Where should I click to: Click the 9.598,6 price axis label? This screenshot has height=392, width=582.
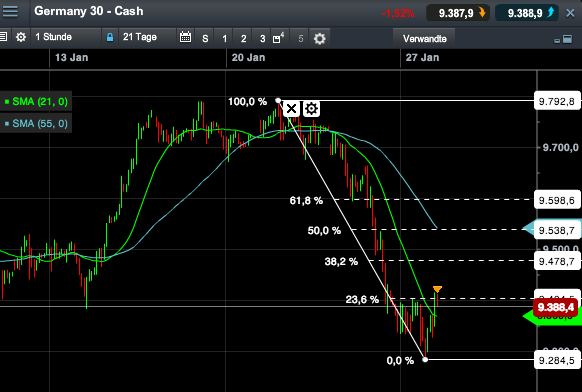point(557,200)
